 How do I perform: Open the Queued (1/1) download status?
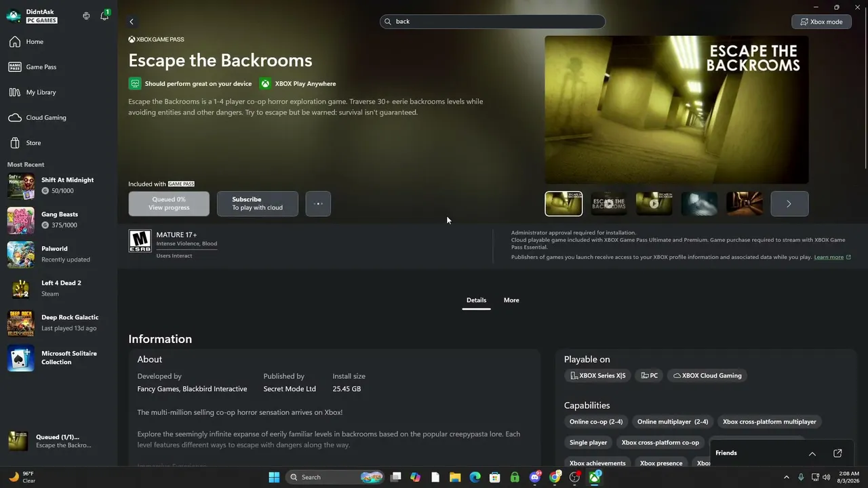tap(58, 441)
